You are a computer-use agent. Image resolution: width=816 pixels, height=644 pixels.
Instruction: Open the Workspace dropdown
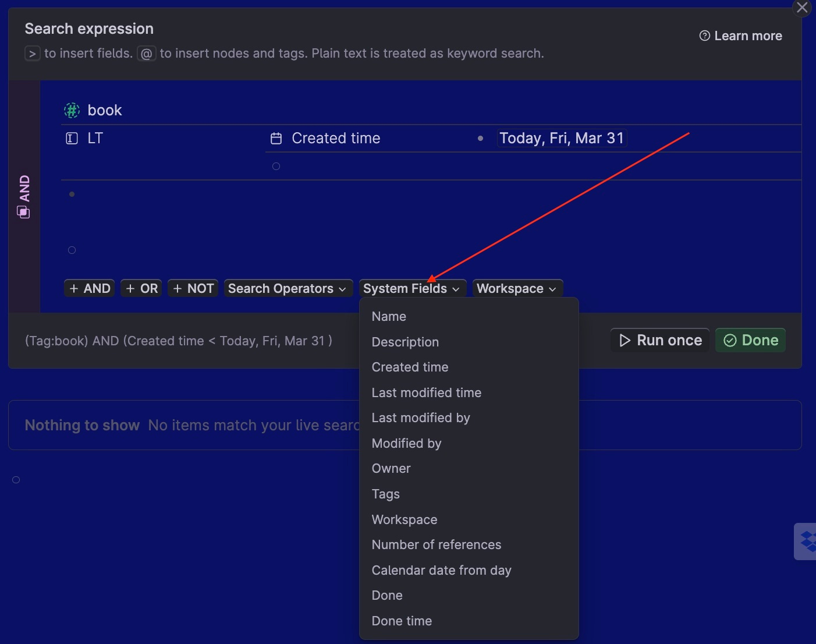[517, 288]
